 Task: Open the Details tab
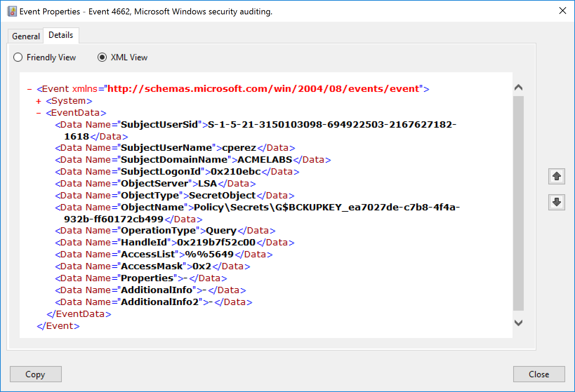61,35
